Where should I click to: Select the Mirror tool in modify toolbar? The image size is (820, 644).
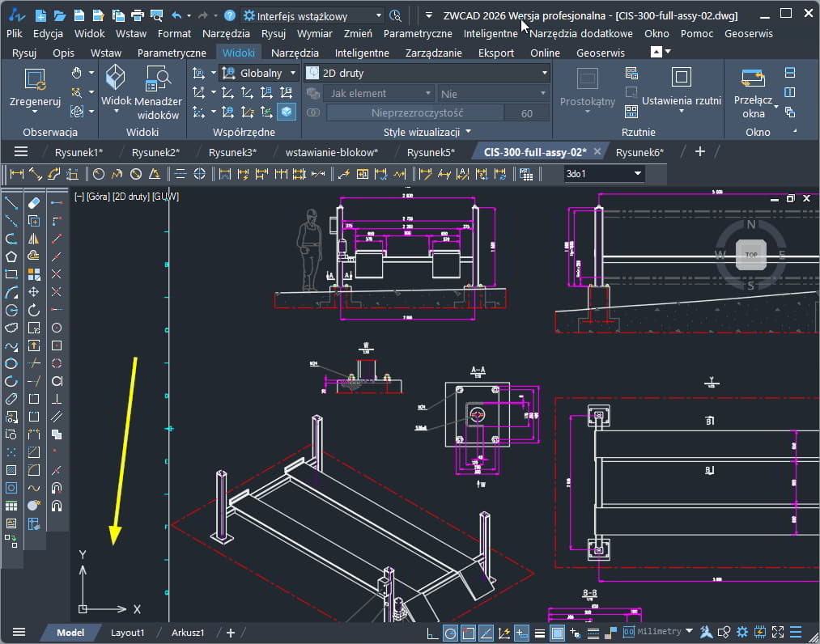(34, 239)
